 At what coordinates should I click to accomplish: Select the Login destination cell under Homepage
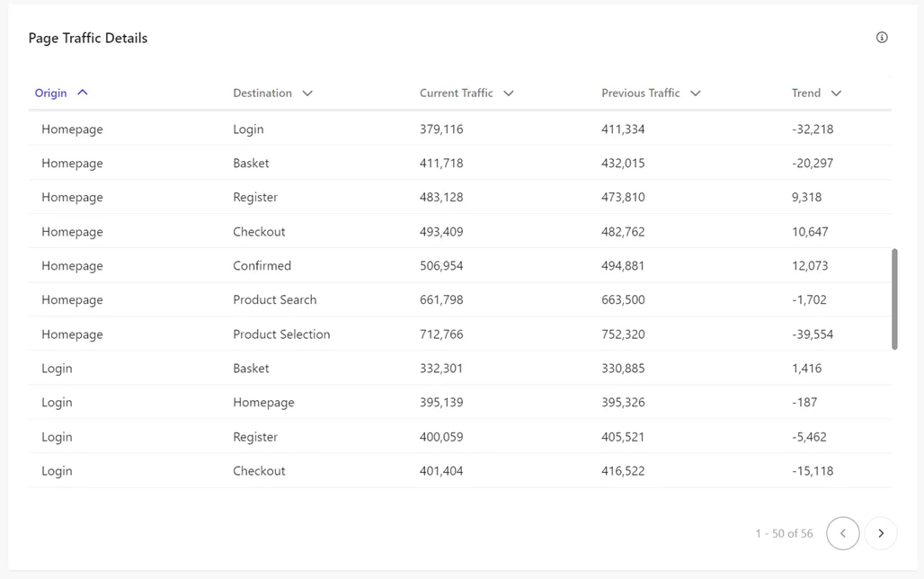pos(248,129)
